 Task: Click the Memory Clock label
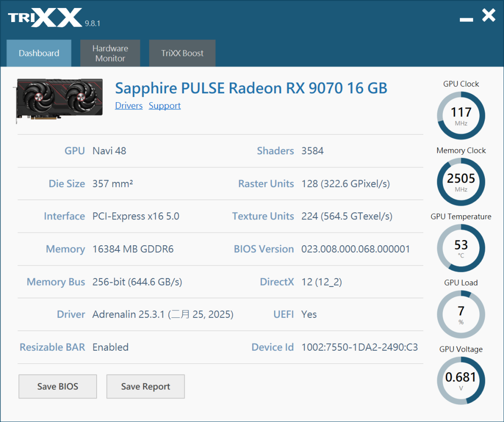click(x=461, y=151)
